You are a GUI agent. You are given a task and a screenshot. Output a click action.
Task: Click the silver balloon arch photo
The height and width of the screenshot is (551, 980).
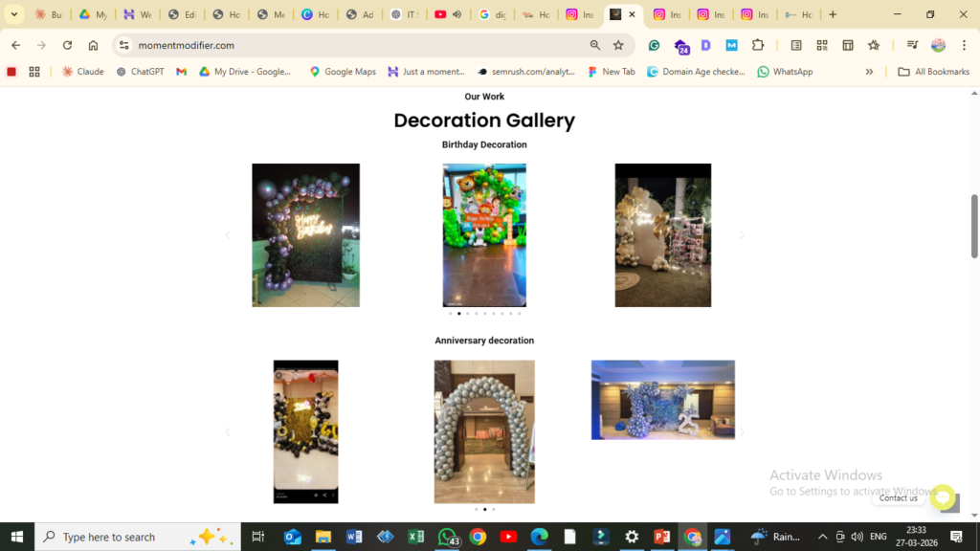pyautogui.click(x=484, y=431)
